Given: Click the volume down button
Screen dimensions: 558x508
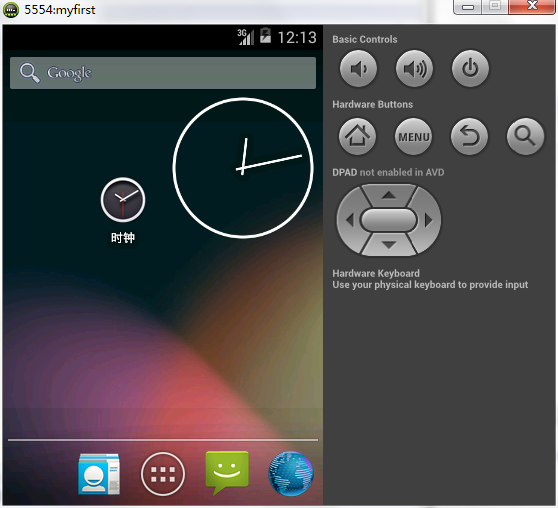Looking at the screenshot, I should (358, 68).
